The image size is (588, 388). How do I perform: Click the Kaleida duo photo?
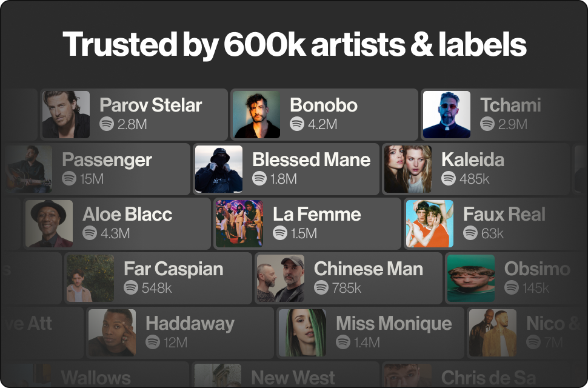407,169
